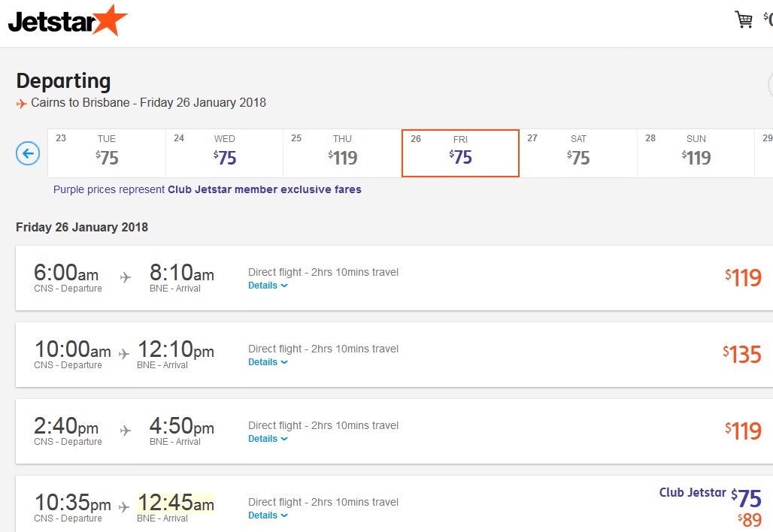Click plane arrow icon in 10:35pm flight row
Image resolution: width=773 pixels, height=532 pixels.
(x=124, y=507)
